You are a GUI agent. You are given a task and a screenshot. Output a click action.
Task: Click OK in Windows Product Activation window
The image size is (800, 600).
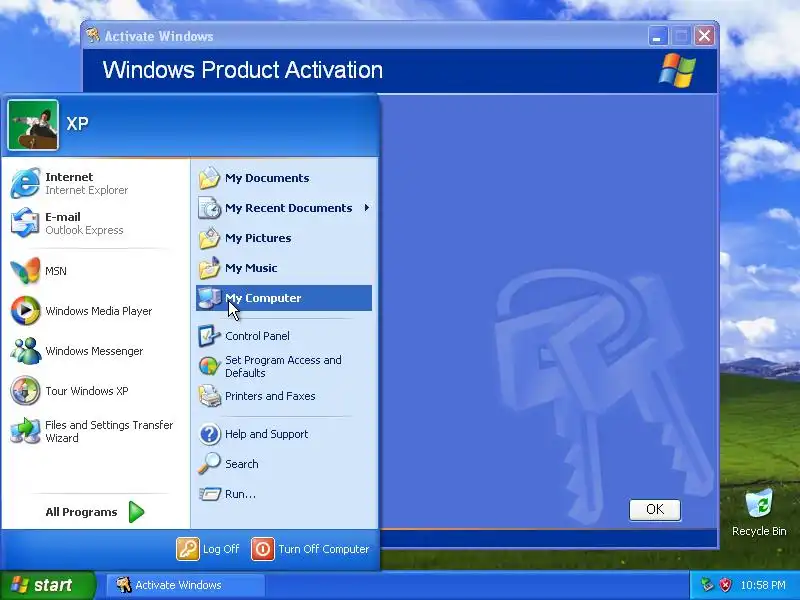(655, 509)
